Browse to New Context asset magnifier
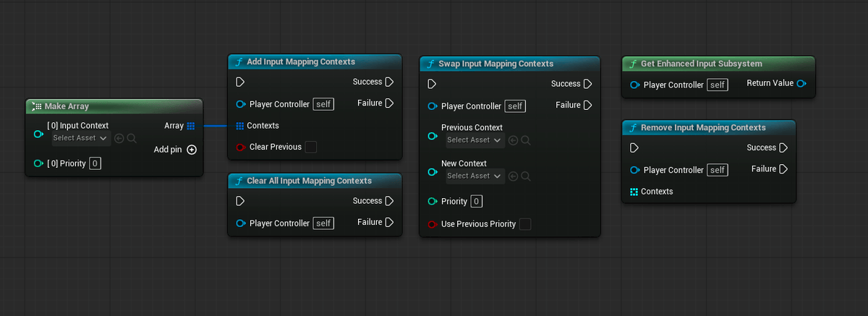The image size is (868, 316). (x=526, y=176)
